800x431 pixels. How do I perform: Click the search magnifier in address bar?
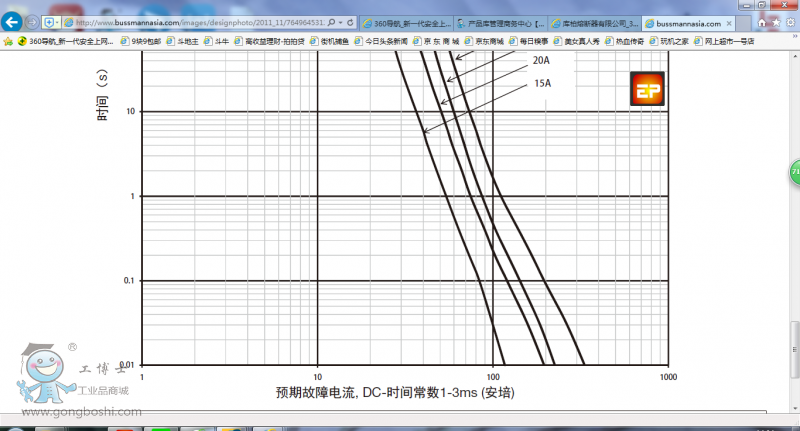[331, 22]
